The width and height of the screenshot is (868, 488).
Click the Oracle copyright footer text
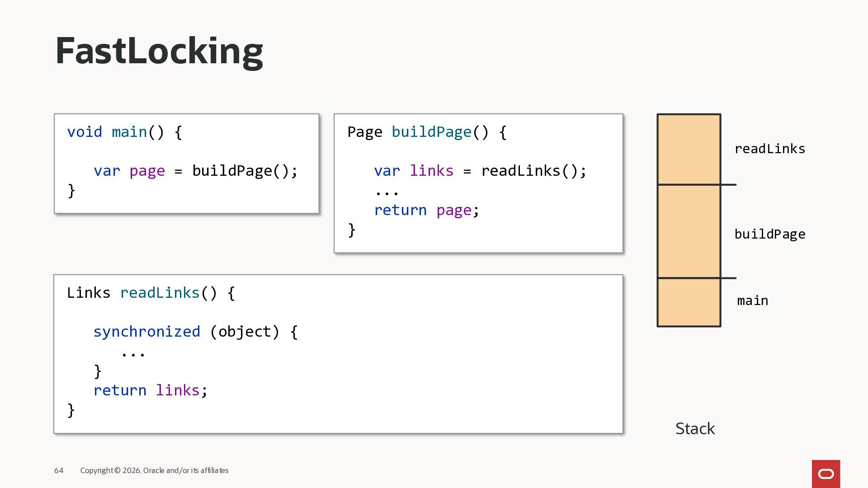[x=154, y=470]
